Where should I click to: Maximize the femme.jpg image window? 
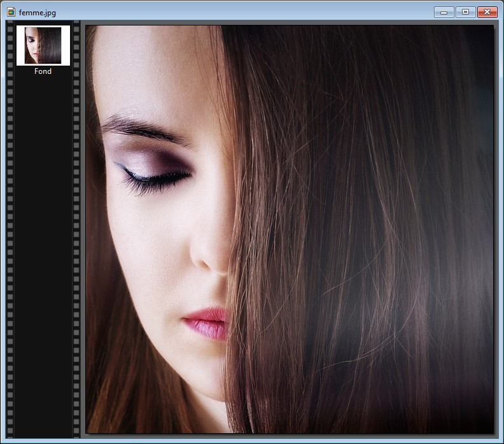tap(465, 12)
